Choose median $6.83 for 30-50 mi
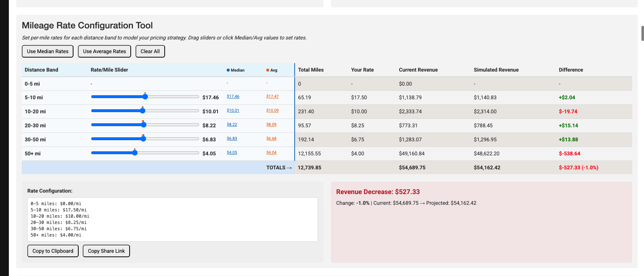Image resolution: width=644 pixels, height=276 pixels. [x=232, y=138]
